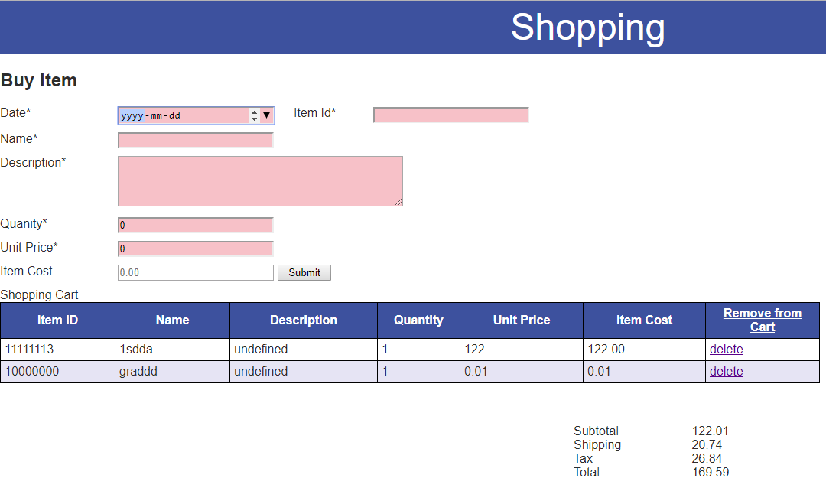Image resolution: width=826 pixels, height=504 pixels.
Task: Click the date spinner up arrow
Action: pyautogui.click(x=254, y=112)
